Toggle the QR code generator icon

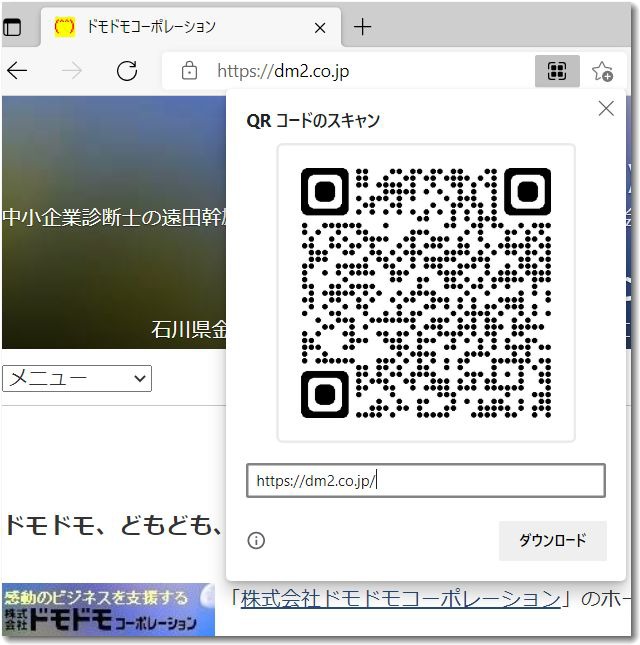(557, 71)
